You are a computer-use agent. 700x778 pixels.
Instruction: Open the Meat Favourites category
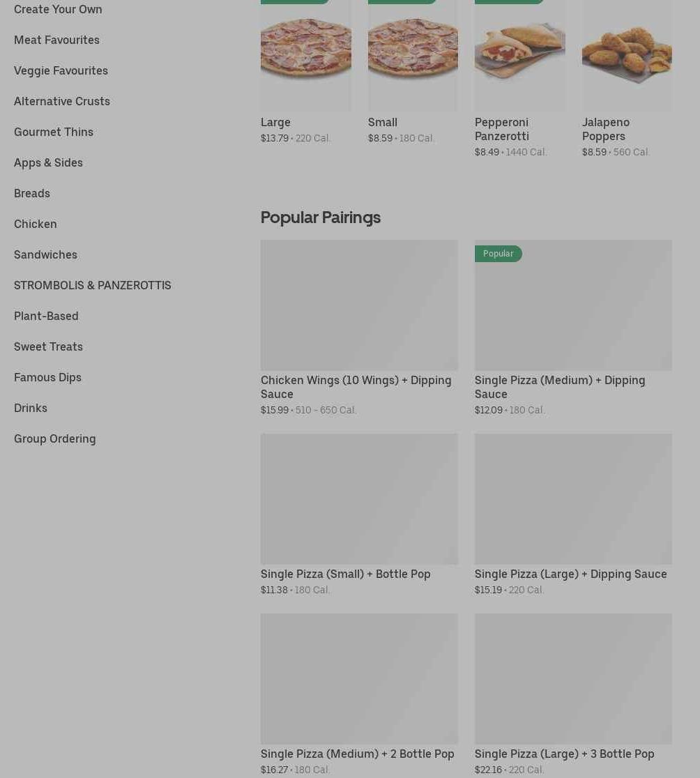(56, 40)
